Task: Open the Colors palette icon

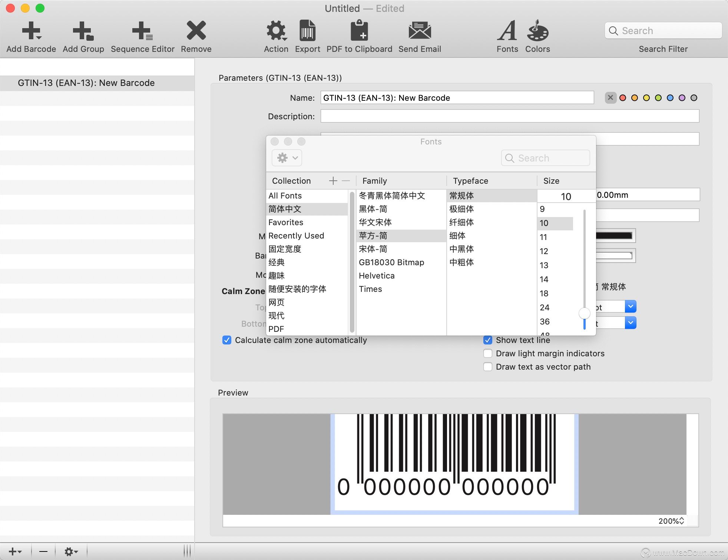Action: pos(537,31)
